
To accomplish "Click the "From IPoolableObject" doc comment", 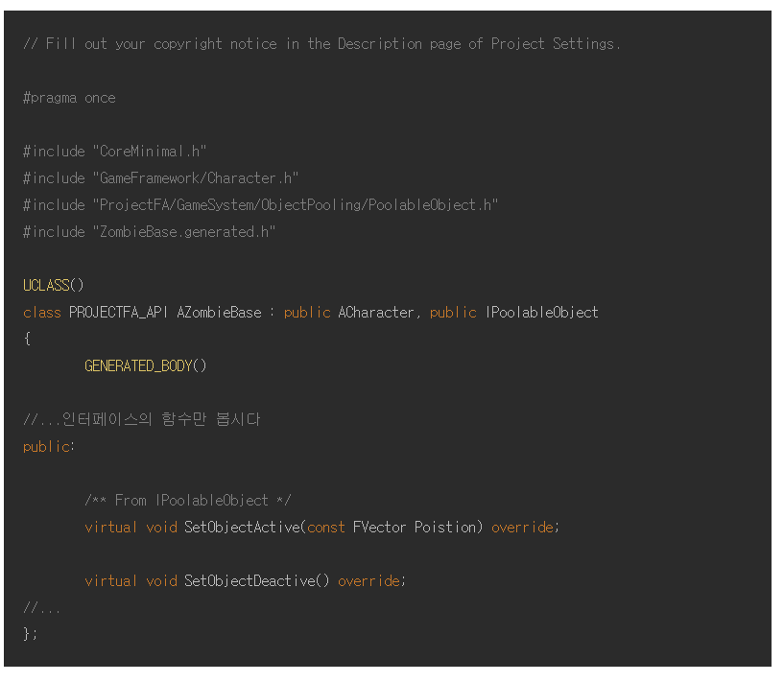I will pyautogui.click(x=188, y=500).
